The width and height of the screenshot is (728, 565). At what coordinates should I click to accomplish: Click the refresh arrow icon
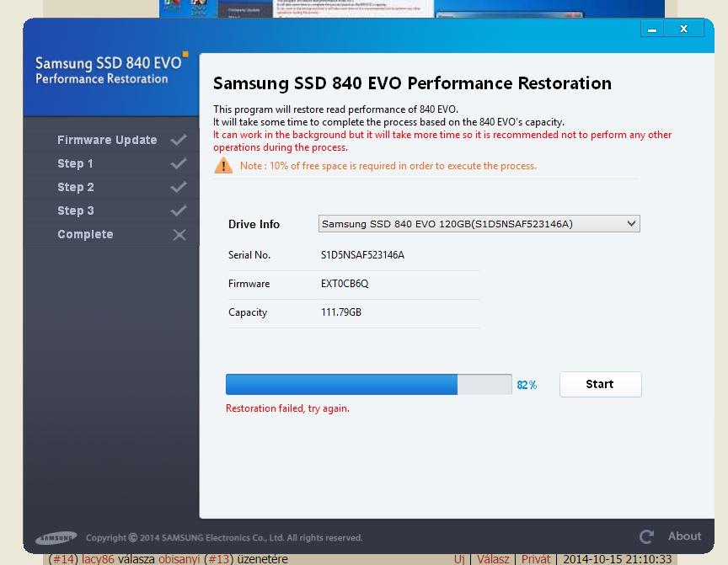(x=646, y=536)
